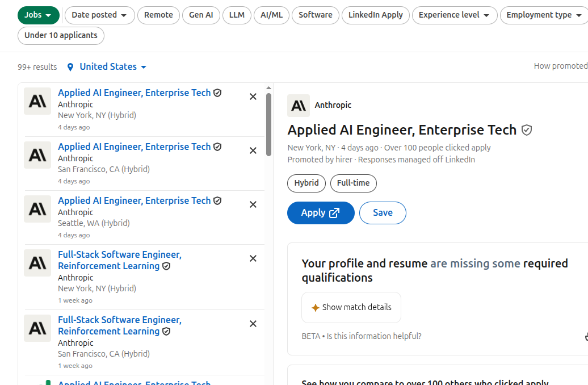Click Show match details button
Viewport: 588px width, 385px height.
(x=351, y=307)
